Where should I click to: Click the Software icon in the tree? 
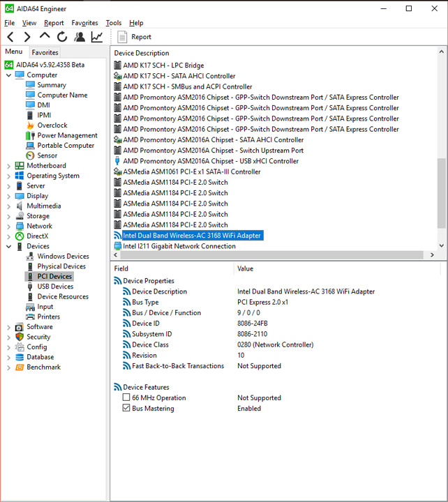tap(20, 327)
